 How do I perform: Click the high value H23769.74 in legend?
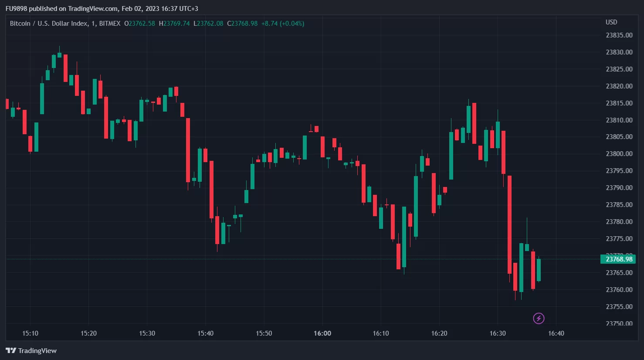174,24
